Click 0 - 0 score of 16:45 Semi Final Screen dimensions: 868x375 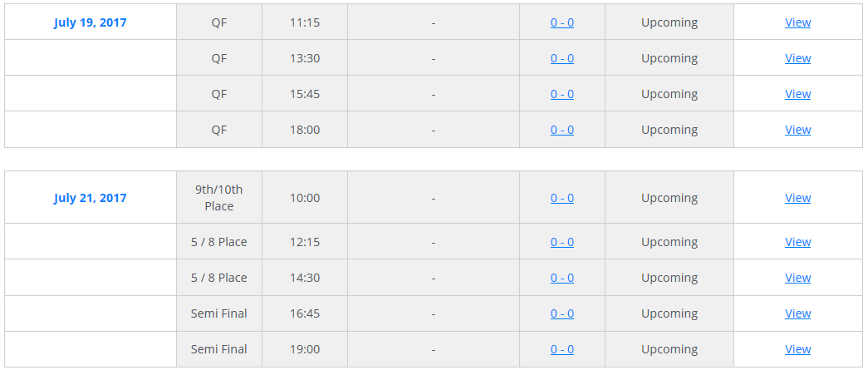click(562, 313)
